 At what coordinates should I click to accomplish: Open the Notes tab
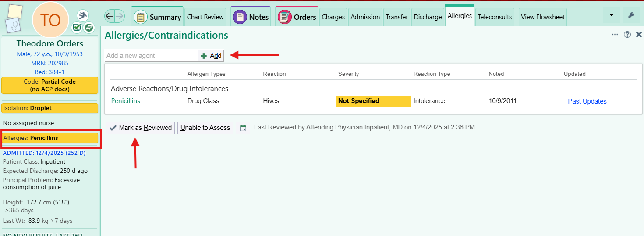(x=251, y=17)
